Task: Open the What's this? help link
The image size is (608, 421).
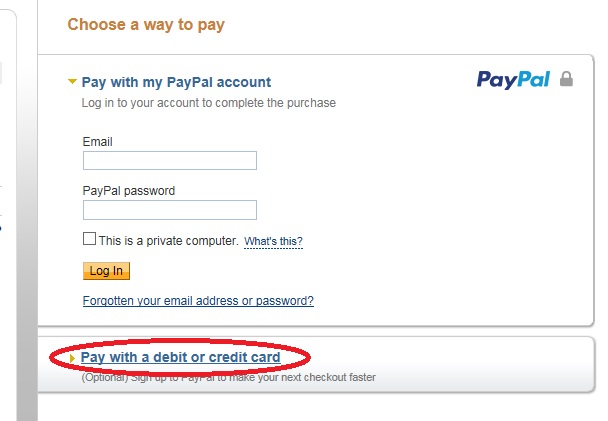Action: pos(273,241)
